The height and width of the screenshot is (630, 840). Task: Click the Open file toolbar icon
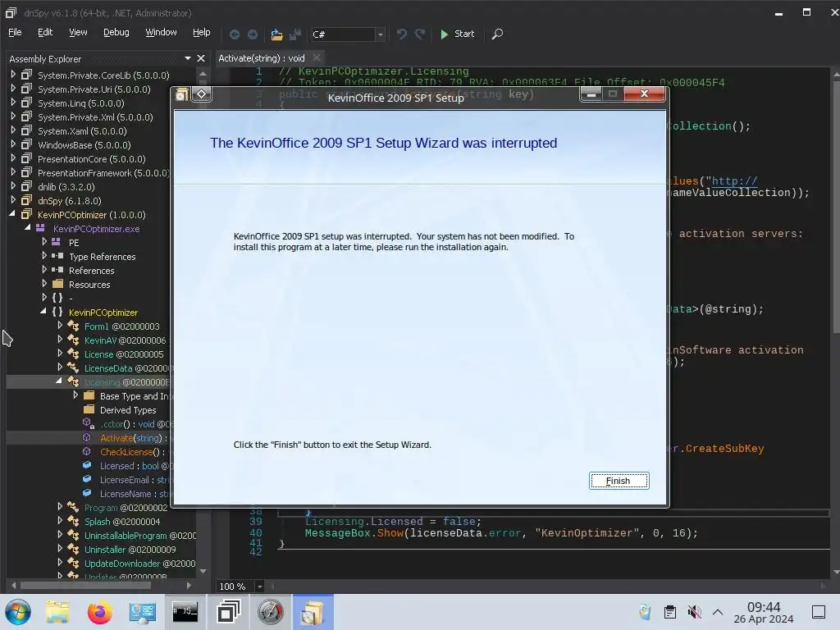tap(276, 34)
